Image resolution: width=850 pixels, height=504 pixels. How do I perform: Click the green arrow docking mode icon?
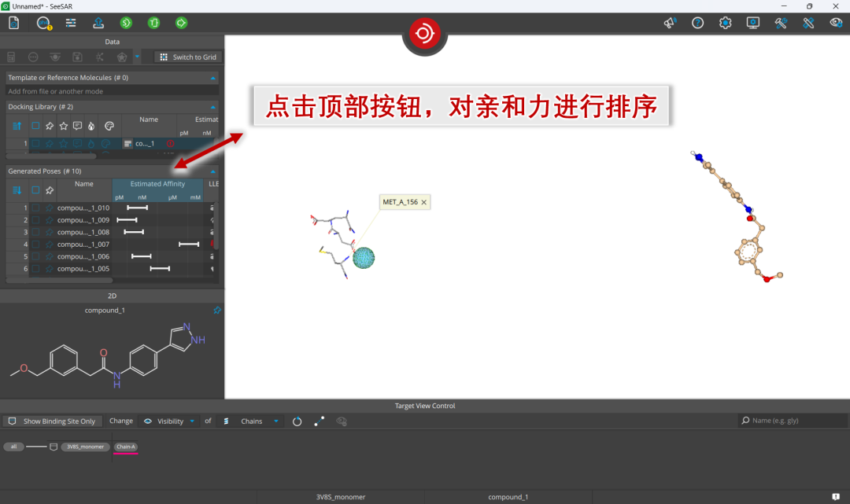click(181, 23)
